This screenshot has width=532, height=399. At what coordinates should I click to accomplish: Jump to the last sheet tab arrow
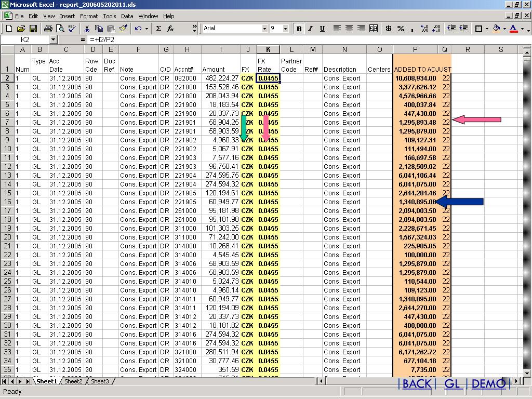click(28, 381)
